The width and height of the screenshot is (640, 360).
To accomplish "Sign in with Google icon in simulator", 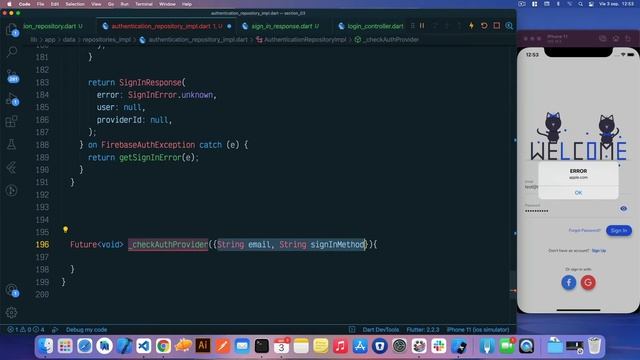I will pos(588,282).
